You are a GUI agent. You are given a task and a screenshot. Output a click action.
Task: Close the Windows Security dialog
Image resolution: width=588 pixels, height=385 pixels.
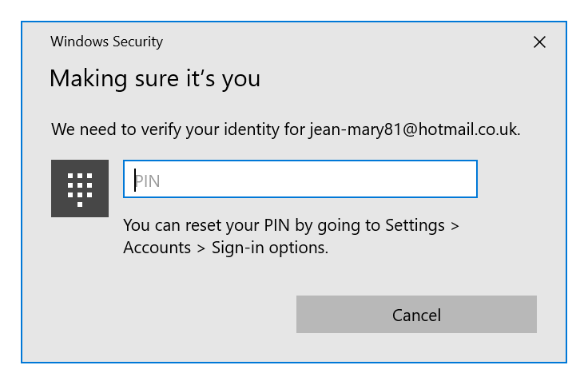539,42
